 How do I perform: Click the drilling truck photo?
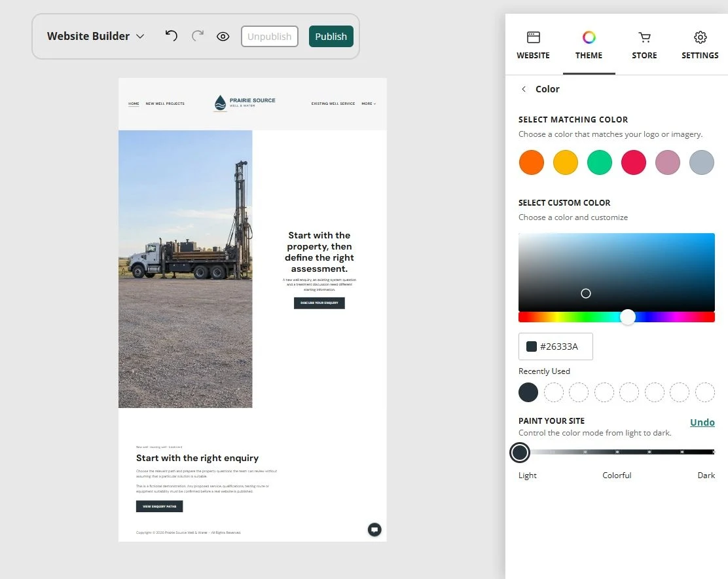pos(185,269)
